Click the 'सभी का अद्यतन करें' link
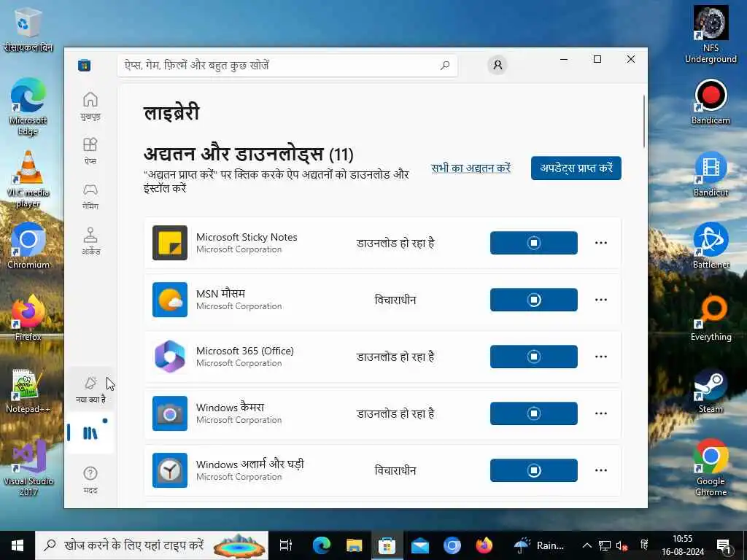747x560 pixels. tap(471, 168)
